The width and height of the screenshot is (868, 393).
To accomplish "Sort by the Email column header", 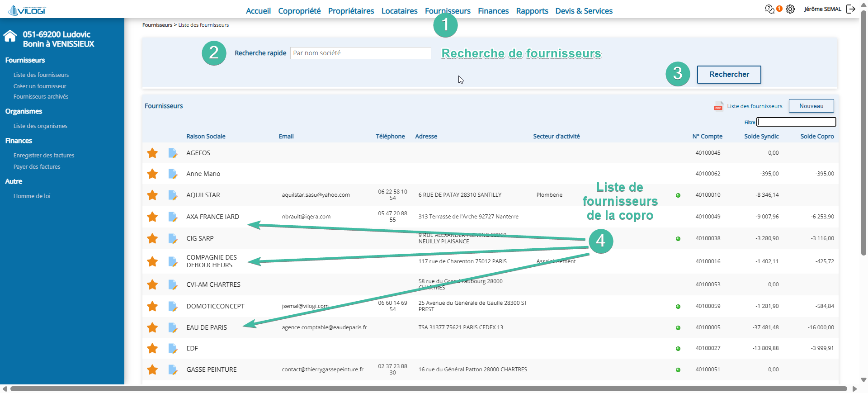I will 286,137.
